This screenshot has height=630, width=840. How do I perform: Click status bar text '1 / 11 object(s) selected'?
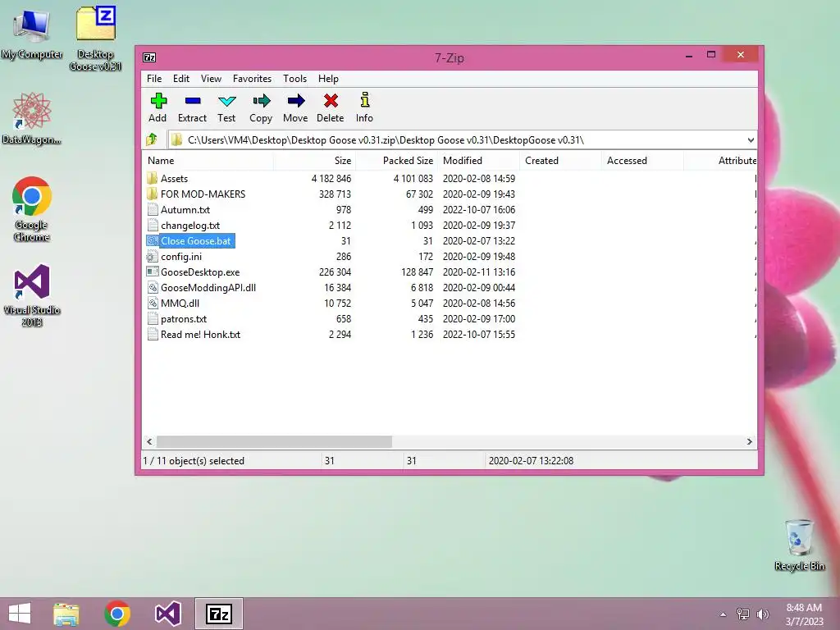point(194,461)
